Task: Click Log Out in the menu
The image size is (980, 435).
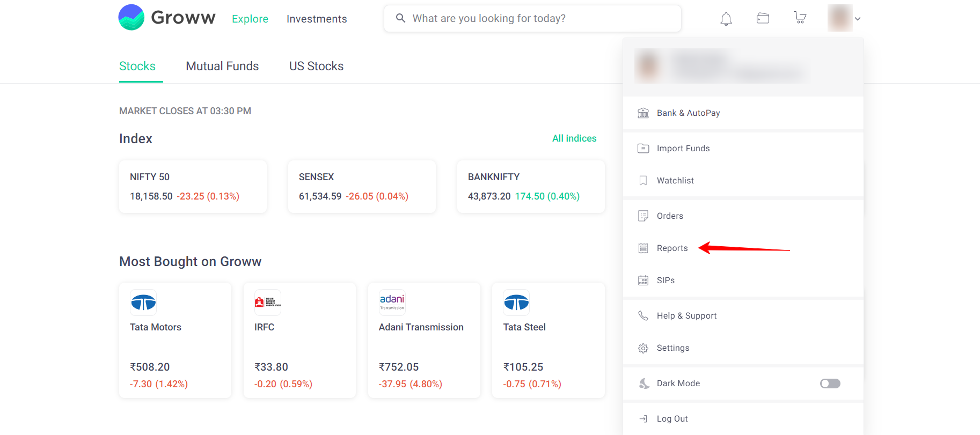Action: pyautogui.click(x=672, y=419)
